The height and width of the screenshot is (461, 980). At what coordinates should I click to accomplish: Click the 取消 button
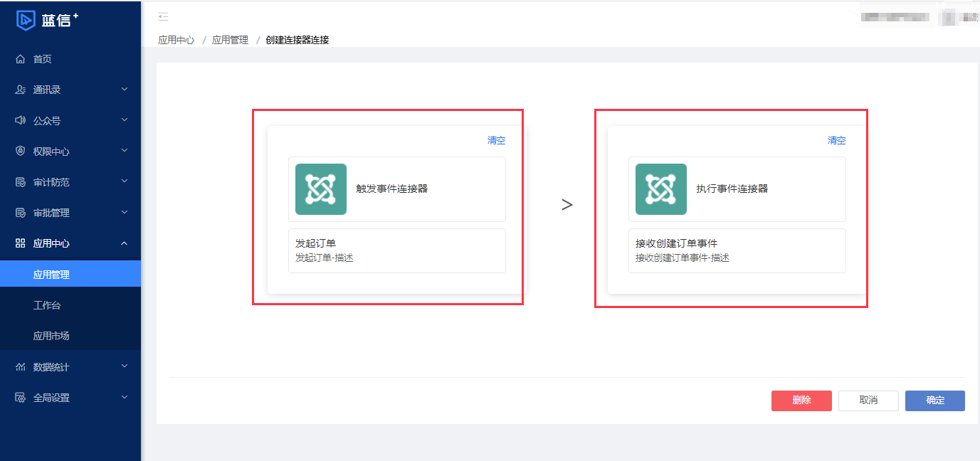click(x=868, y=401)
